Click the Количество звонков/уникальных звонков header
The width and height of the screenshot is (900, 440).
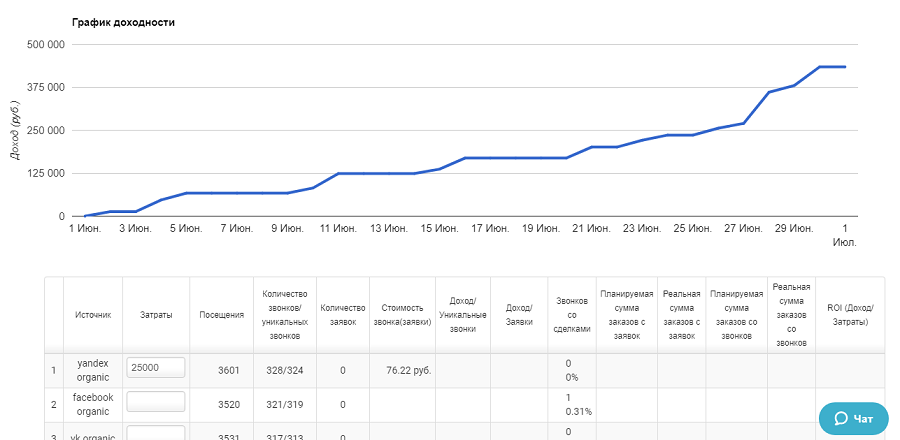(285, 315)
